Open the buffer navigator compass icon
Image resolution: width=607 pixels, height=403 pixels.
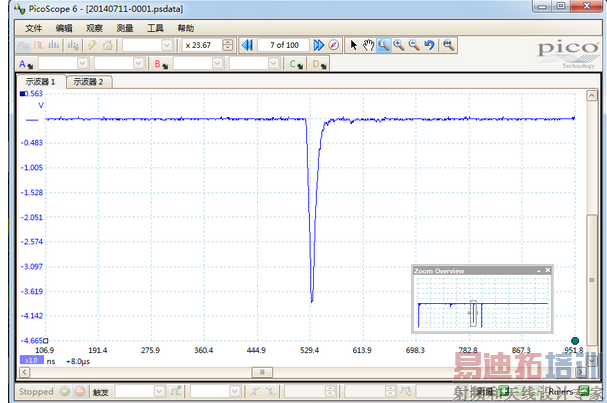point(334,45)
